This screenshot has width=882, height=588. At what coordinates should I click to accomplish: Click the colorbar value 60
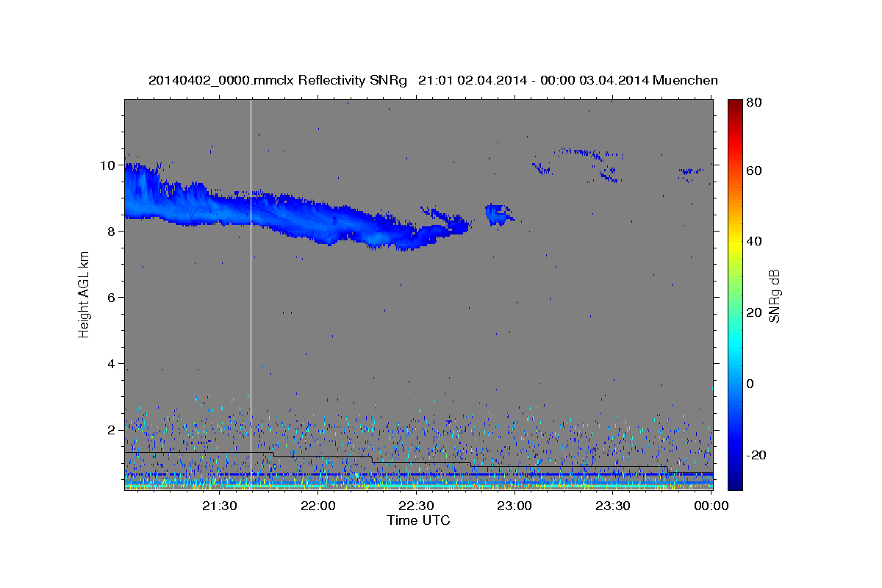pyautogui.click(x=753, y=171)
